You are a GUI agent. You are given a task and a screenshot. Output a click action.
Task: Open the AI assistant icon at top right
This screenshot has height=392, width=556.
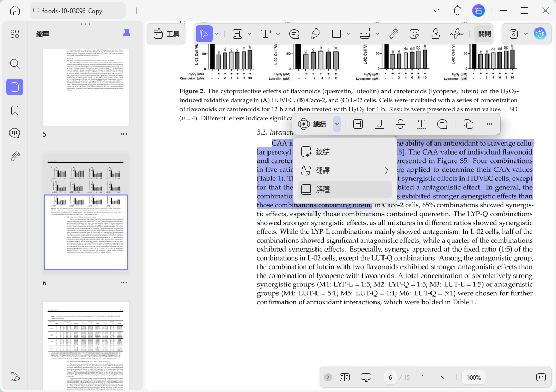(540, 34)
